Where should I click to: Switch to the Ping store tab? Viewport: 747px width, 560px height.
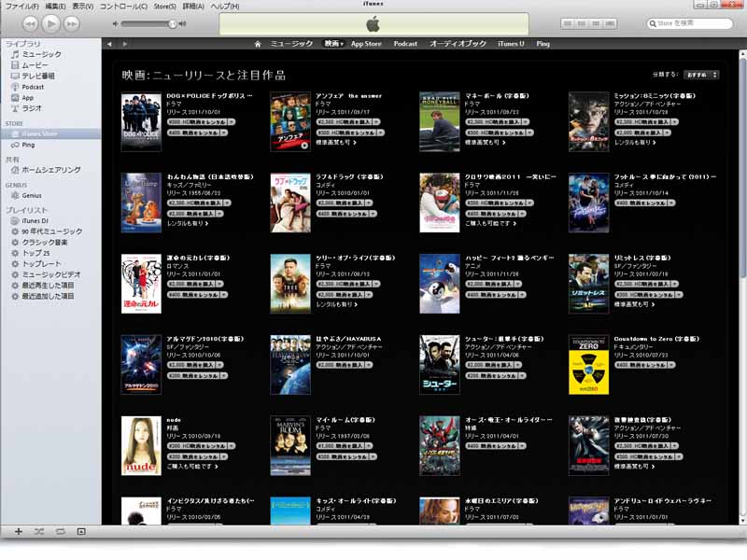click(x=543, y=44)
